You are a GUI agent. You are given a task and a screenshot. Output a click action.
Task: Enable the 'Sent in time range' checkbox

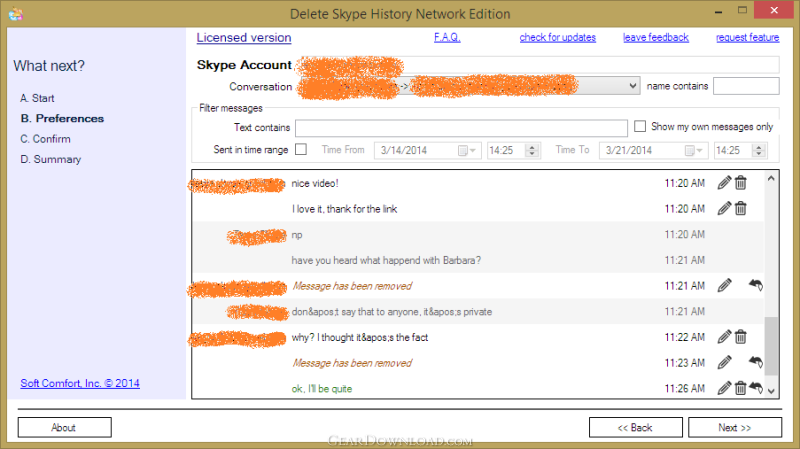pos(301,149)
